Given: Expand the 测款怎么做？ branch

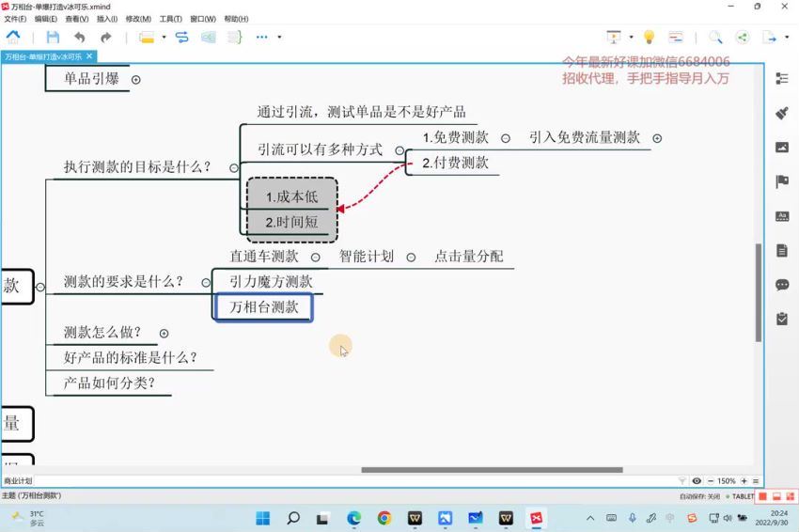Looking at the screenshot, I should [164, 333].
